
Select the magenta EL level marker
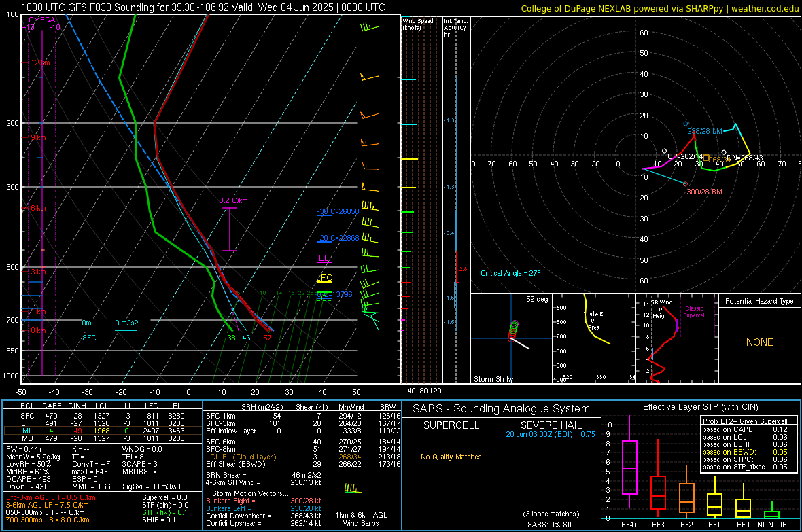324,258
